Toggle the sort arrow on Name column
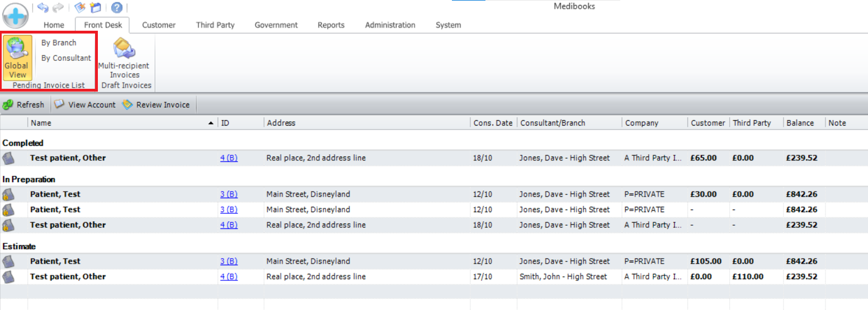Screen dimensions: 868x310 tap(210, 123)
